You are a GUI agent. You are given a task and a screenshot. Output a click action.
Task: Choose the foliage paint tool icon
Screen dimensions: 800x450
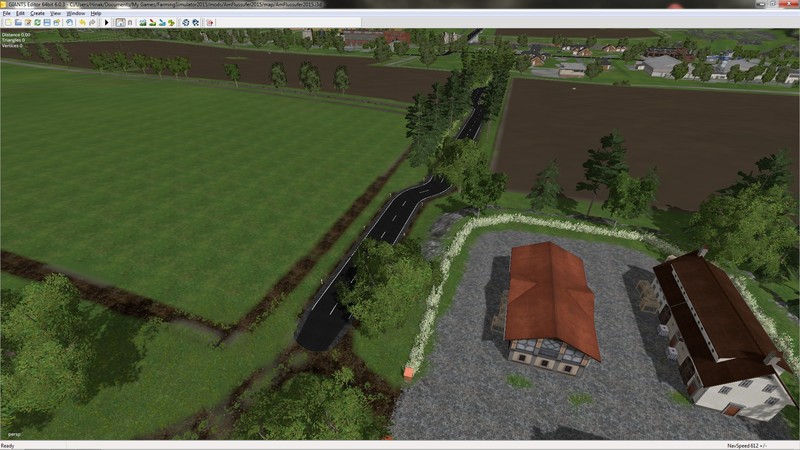[171, 22]
